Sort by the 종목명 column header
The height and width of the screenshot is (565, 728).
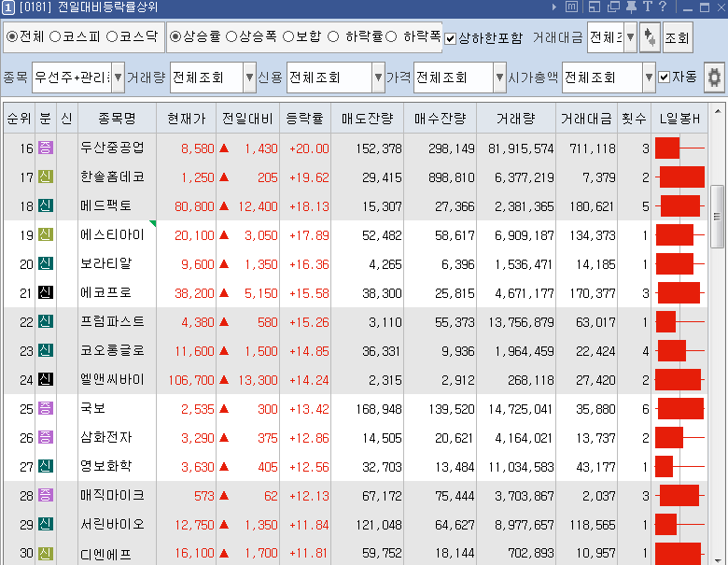(x=117, y=119)
